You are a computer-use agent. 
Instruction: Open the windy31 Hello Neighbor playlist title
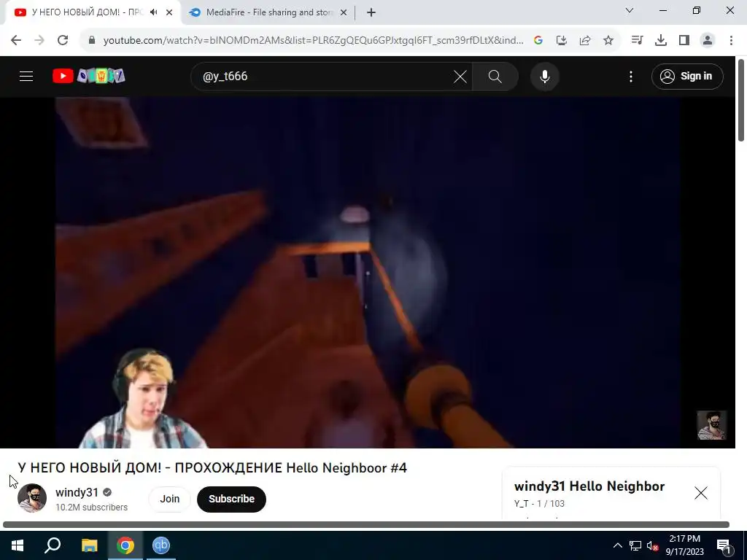coord(589,486)
